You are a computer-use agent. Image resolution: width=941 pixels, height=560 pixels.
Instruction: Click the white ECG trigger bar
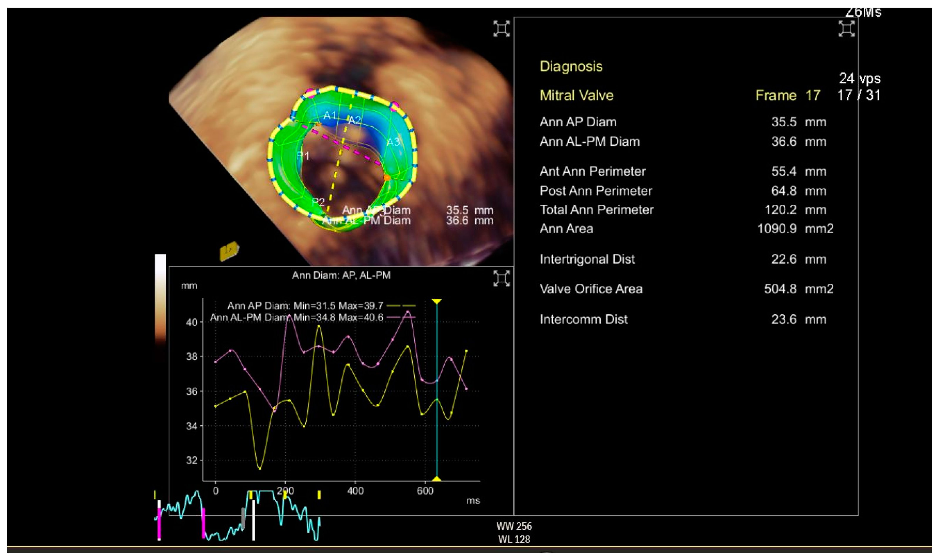click(254, 520)
